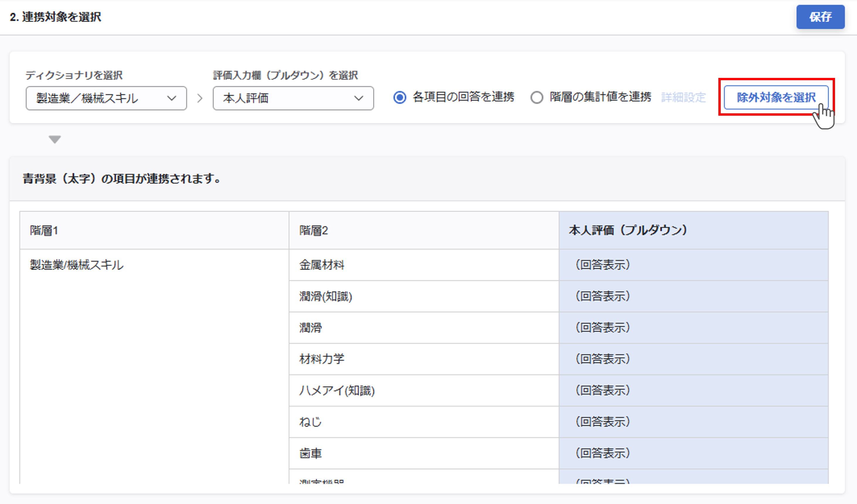Open 本人評価 evaluation field dropdown

(293, 98)
